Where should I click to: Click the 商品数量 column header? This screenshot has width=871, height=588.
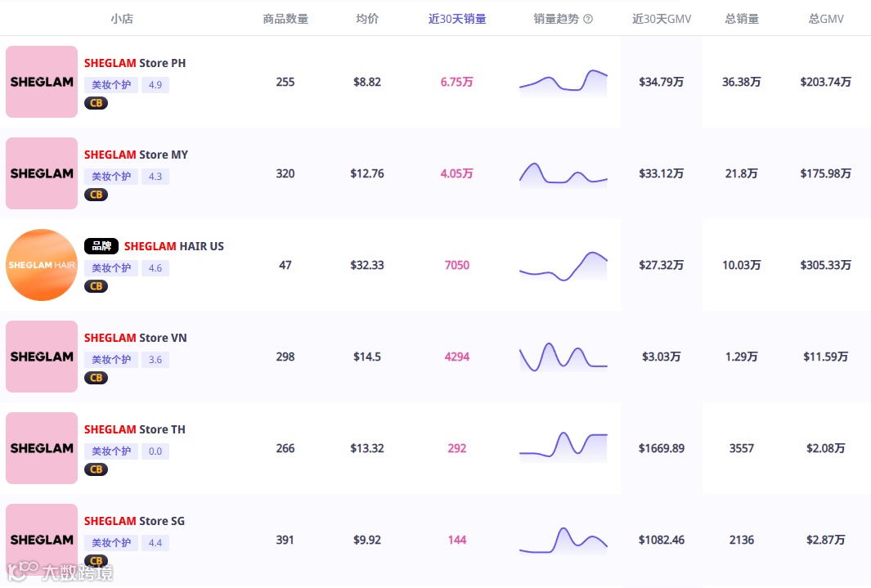click(x=285, y=19)
